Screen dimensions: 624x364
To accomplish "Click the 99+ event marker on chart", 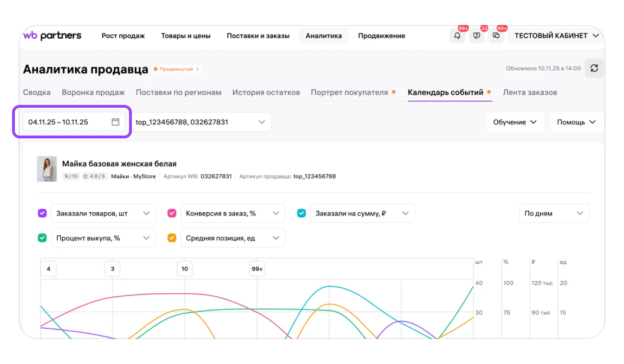I will [x=257, y=269].
